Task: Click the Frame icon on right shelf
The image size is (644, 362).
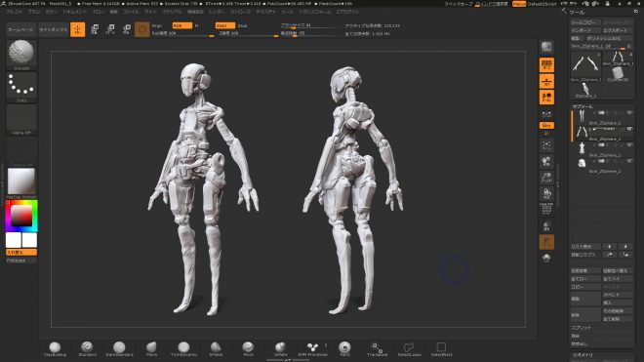Action: pos(546,145)
